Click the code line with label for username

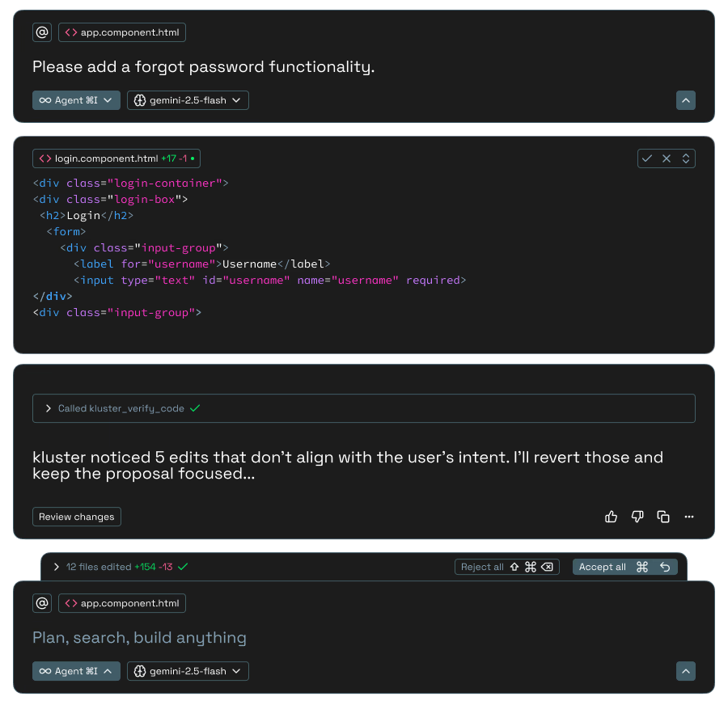click(x=202, y=264)
